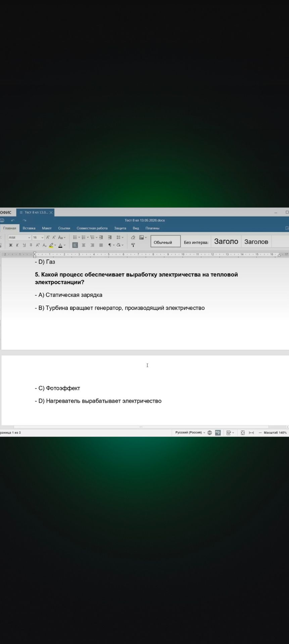The height and width of the screenshot is (644, 289).
Task: Open the font name dropdown
Action: [29, 237]
